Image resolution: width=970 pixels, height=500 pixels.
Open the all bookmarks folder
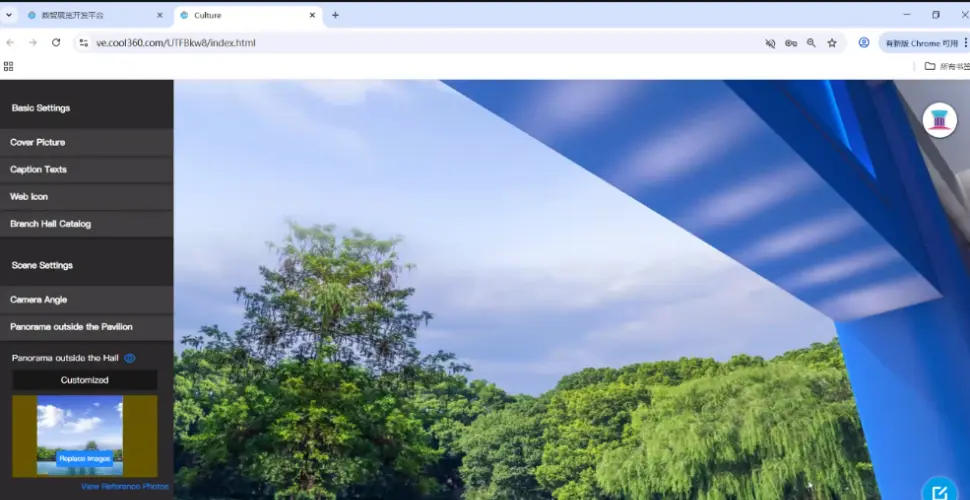point(946,66)
